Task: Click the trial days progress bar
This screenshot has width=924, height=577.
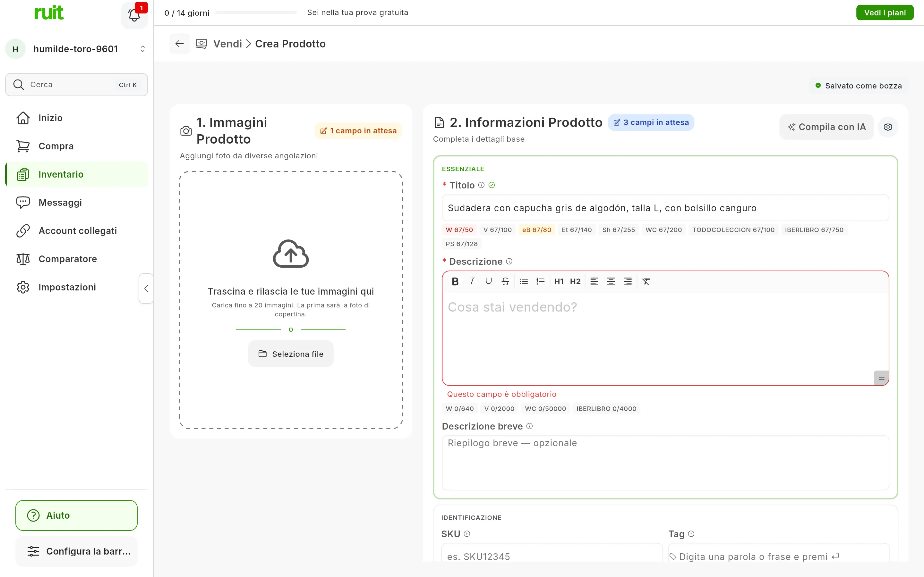Action: (256, 13)
